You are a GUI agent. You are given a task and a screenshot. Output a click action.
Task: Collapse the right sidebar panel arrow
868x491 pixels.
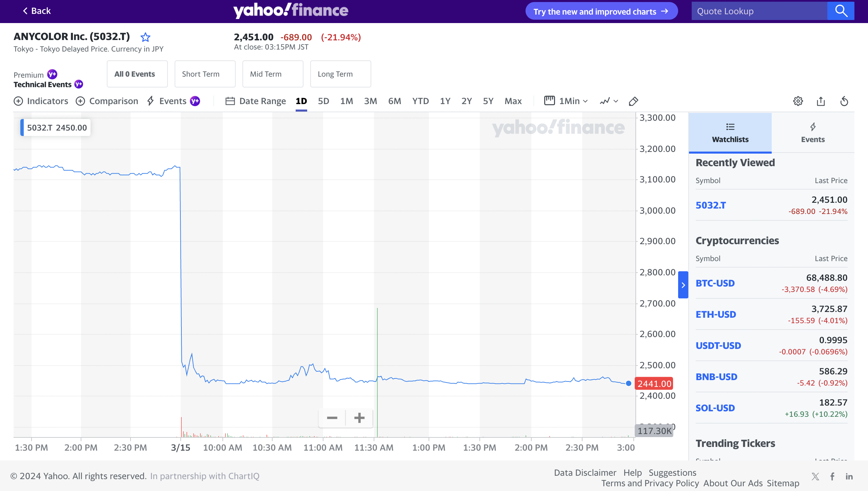tap(683, 285)
